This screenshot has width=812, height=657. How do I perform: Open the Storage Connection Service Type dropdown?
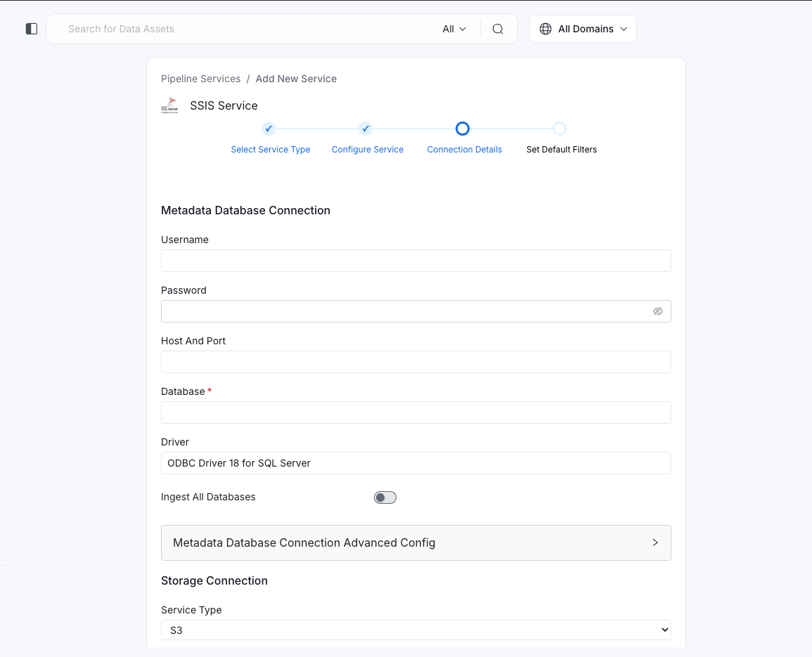point(415,630)
